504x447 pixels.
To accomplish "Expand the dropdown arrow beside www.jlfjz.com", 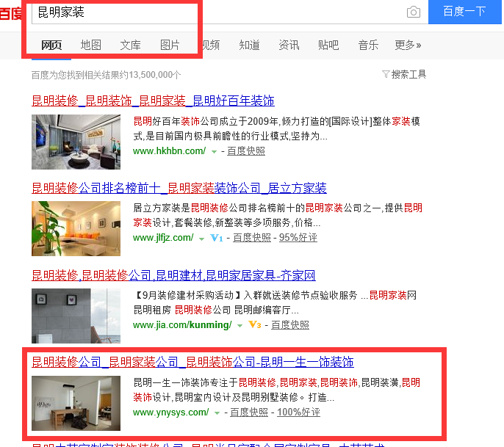I will click(201, 239).
